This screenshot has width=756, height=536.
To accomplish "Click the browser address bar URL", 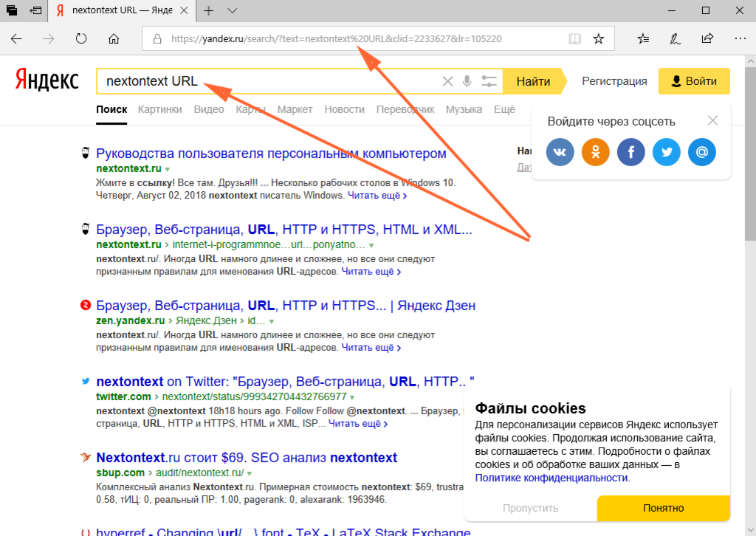I will tap(336, 39).
